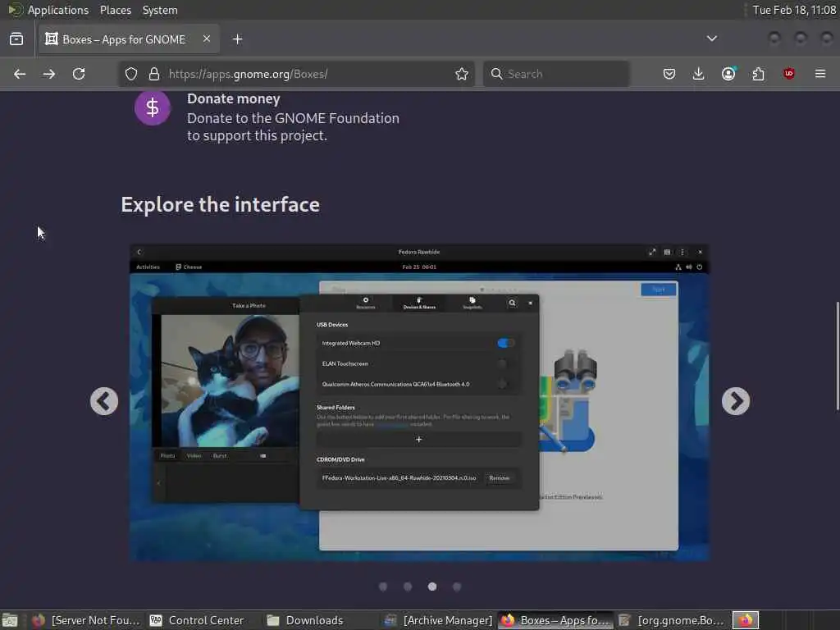
Task: Open the uBlock Origin extension icon
Action: click(x=788, y=74)
